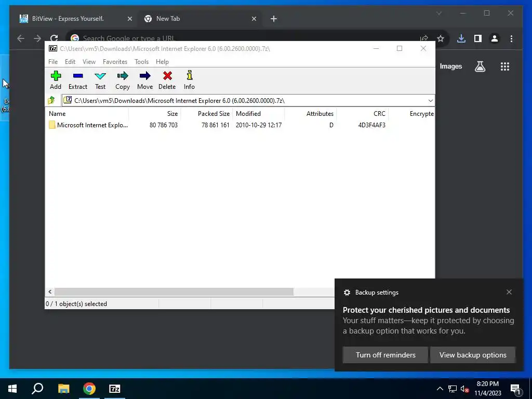Screen dimensions: 532x399
Task: Click the packed size 78 861 161
Action: coord(216,125)
